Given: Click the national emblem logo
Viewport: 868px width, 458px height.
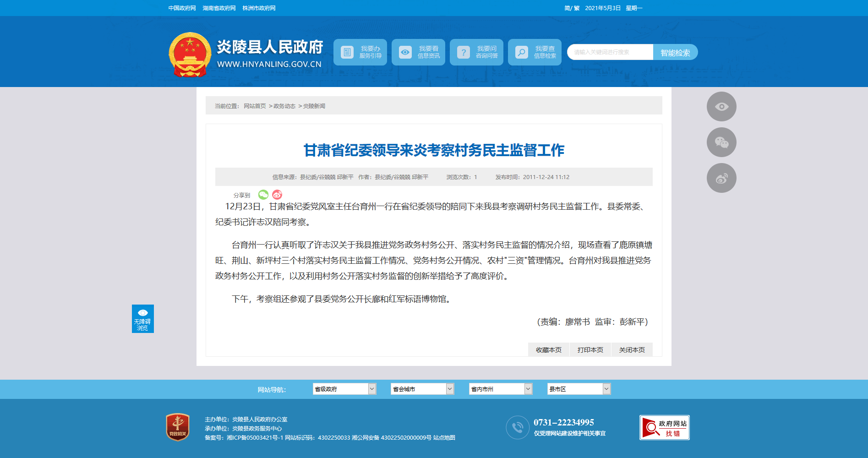Looking at the screenshot, I should click(x=190, y=55).
